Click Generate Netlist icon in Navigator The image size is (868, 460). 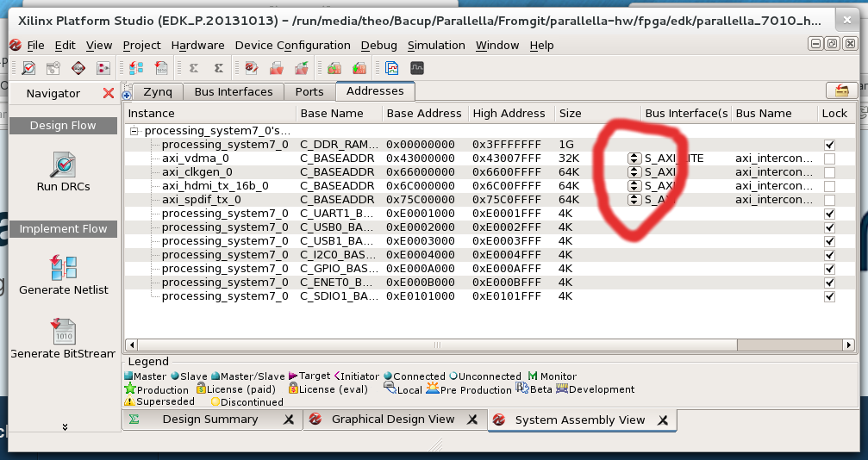click(63, 267)
